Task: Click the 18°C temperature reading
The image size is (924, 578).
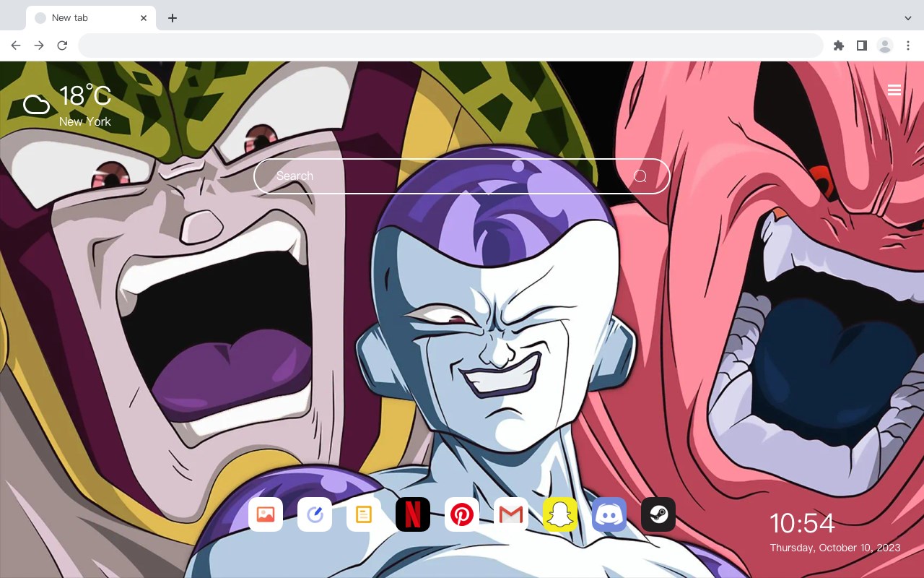Action: tap(85, 96)
